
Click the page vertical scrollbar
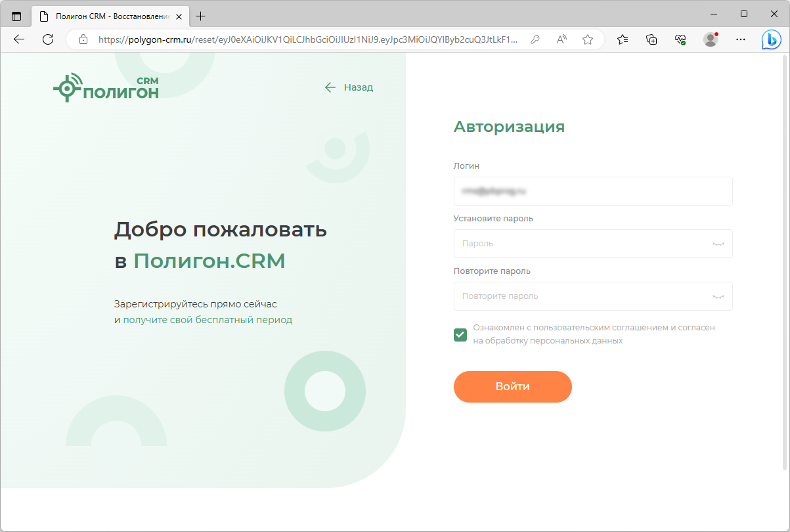click(785, 263)
